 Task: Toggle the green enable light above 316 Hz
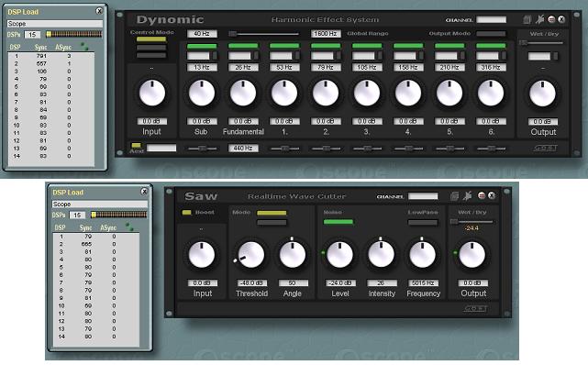click(491, 46)
